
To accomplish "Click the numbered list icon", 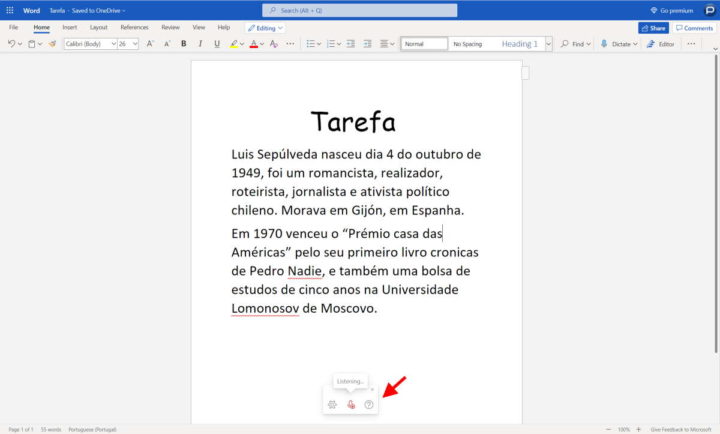I will tap(331, 44).
